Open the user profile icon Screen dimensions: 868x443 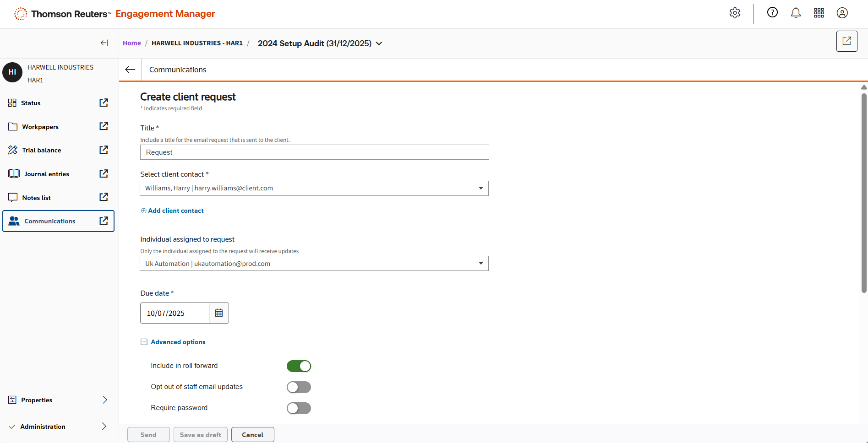pyautogui.click(x=842, y=13)
